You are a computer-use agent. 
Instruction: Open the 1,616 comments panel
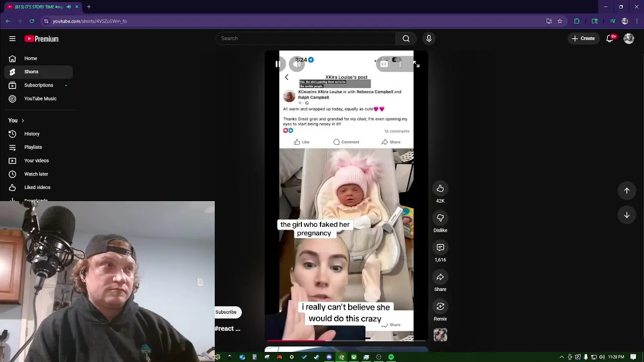coord(440,247)
